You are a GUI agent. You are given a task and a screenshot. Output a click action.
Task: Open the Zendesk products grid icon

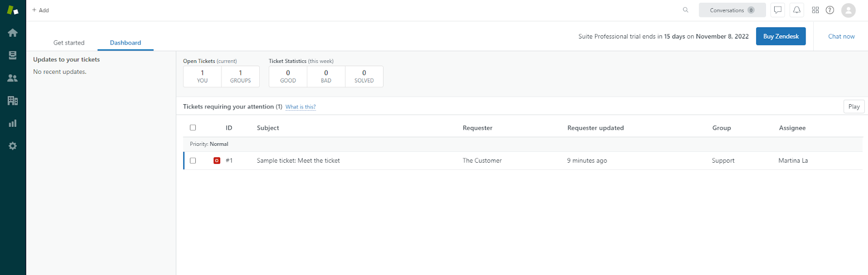coord(815,10)
